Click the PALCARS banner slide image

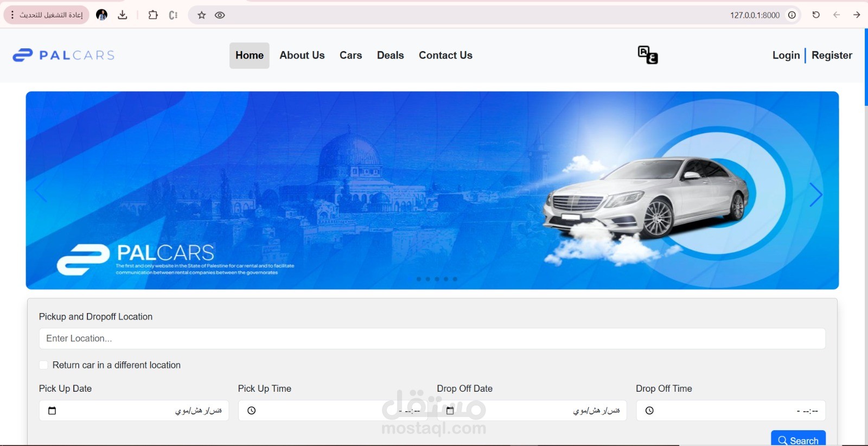pos(432,190)
